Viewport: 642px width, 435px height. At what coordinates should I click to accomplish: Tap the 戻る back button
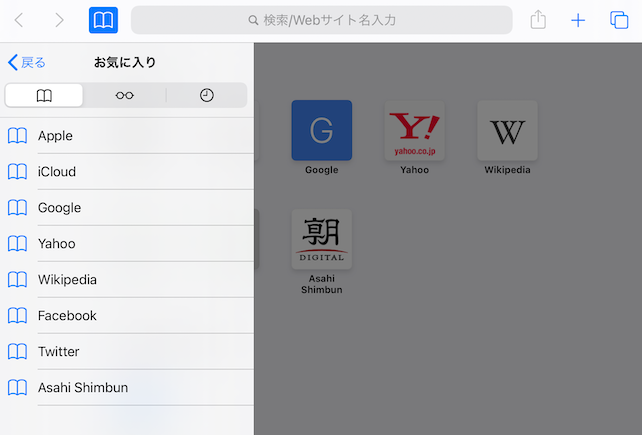[x=27, y=62]
